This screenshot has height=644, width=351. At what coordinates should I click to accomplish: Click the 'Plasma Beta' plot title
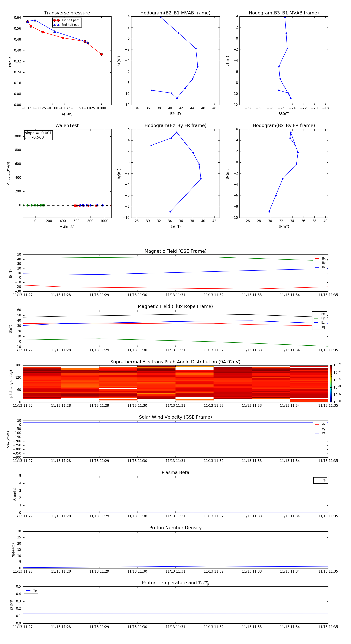pos(175,472)
